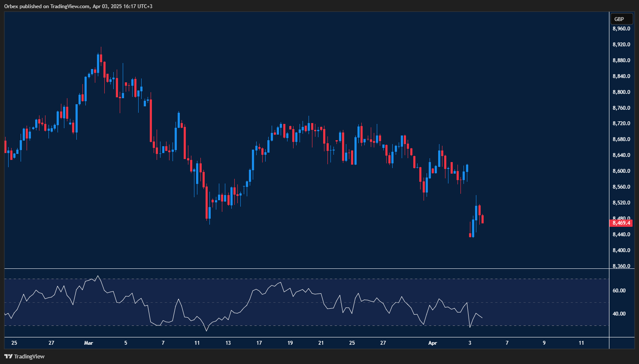Click the TradingView link text
The width and height of the screenshot is (639, 364).
(29, 356)
